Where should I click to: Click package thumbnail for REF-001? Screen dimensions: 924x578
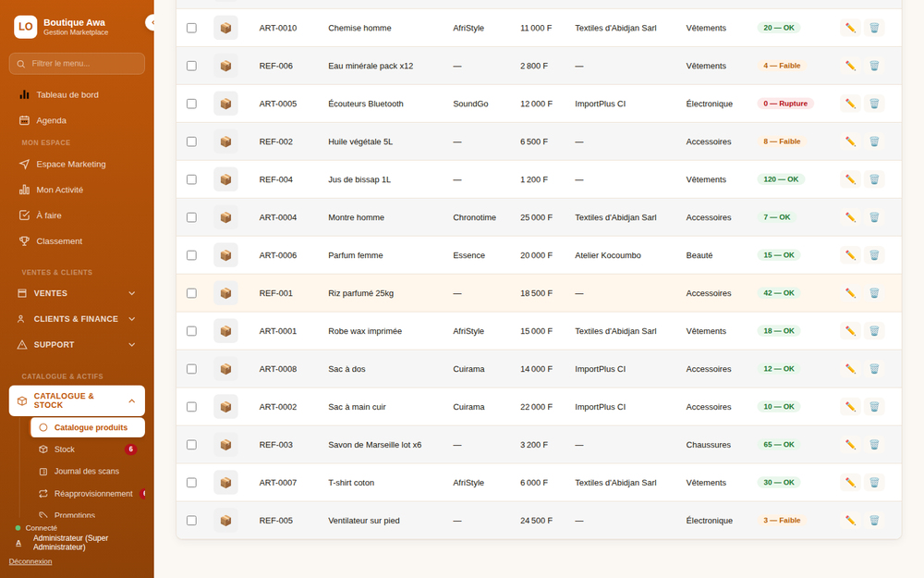225,293
